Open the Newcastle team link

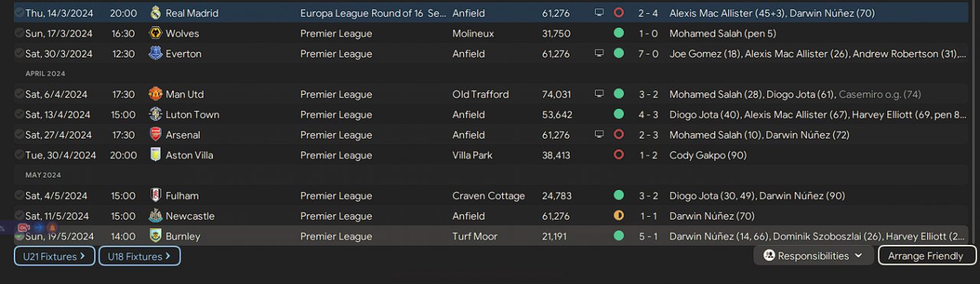click(x=190, y=216)
